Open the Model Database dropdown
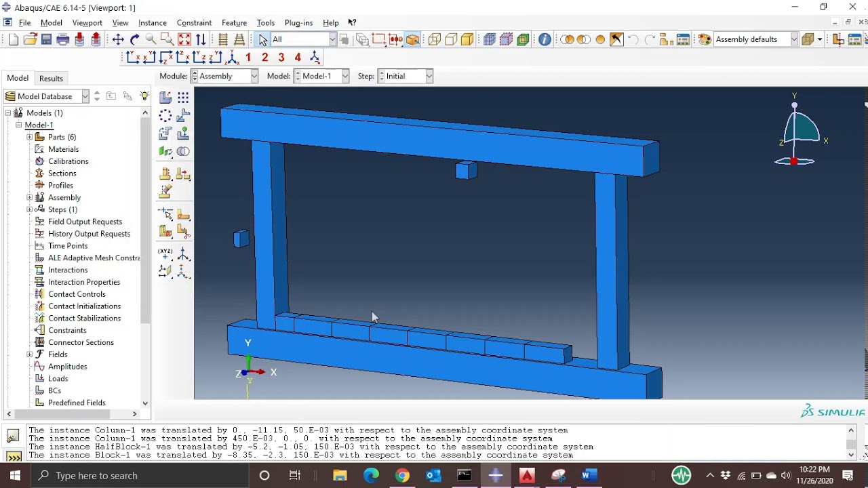Image resolution: width=868 pixels, height=488 pixels. [46, 96]
